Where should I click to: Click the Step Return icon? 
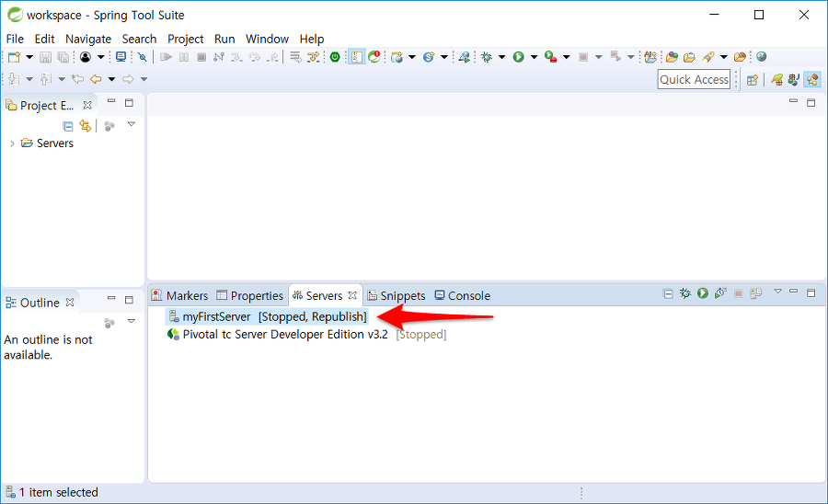coord(272,57)
